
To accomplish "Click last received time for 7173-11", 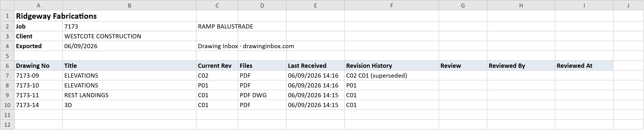I will coord(315,95).
